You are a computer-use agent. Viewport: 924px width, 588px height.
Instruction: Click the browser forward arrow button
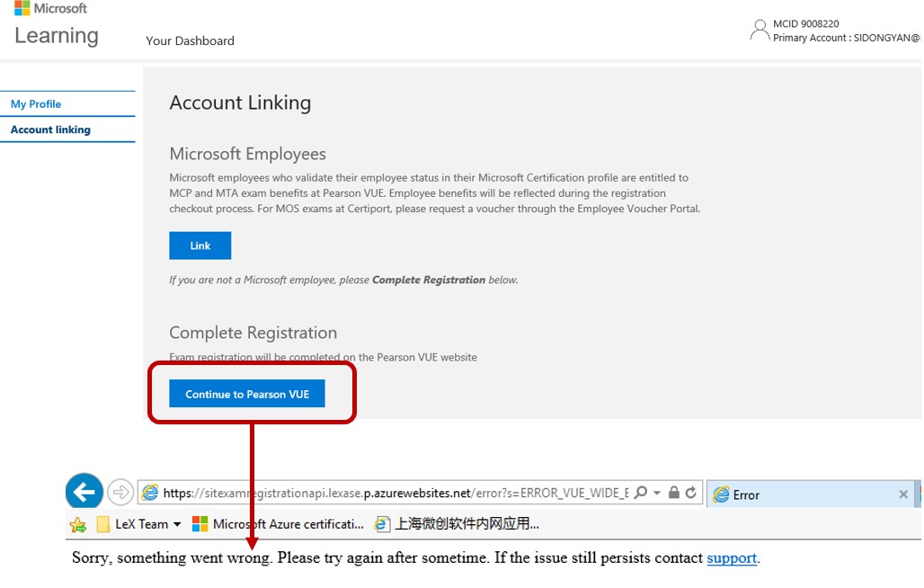click(120, 492)
